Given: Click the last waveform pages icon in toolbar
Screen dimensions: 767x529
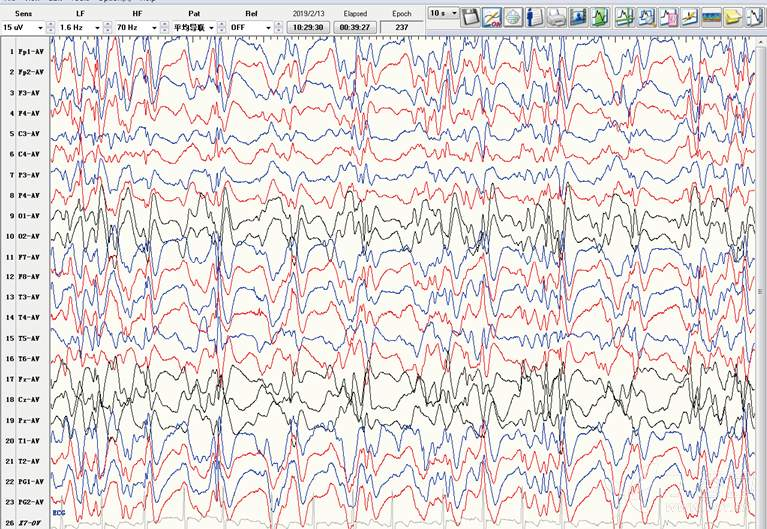Looking at the screenshot, I should (x=754, y=17).
